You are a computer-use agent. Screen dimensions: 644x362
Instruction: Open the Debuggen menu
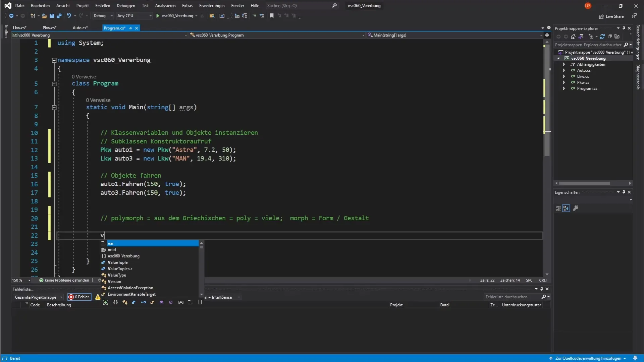coord(126,6)
